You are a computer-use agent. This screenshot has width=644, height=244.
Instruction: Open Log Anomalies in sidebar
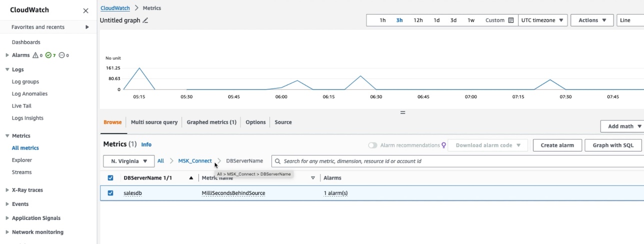29,93
